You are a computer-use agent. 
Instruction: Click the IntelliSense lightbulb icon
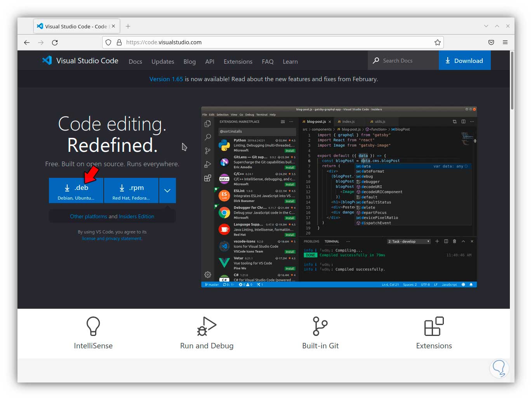[x=93, y=326]
